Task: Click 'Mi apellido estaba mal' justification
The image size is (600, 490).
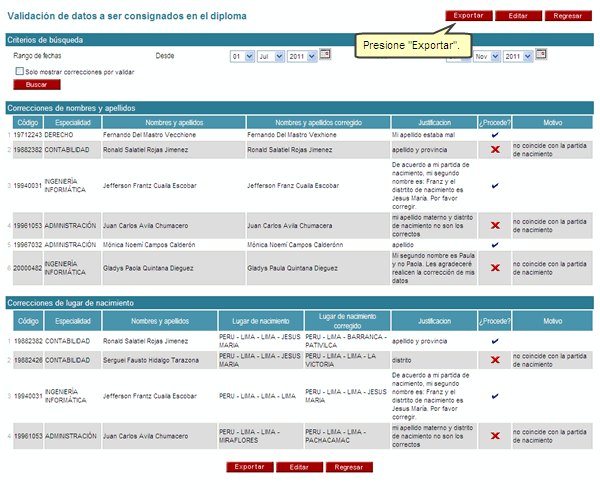Action: coord(424,135)
